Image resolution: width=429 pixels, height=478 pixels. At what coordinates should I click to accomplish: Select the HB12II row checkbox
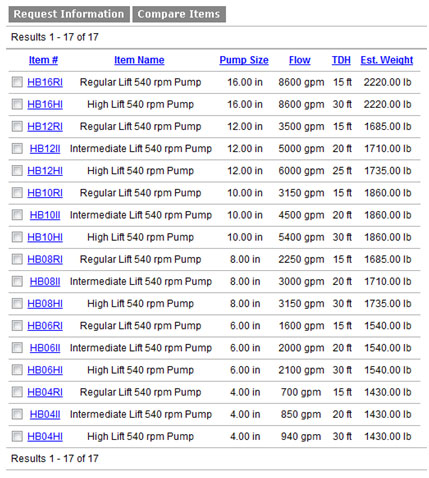pyautogui.click(x=17, y=148)
